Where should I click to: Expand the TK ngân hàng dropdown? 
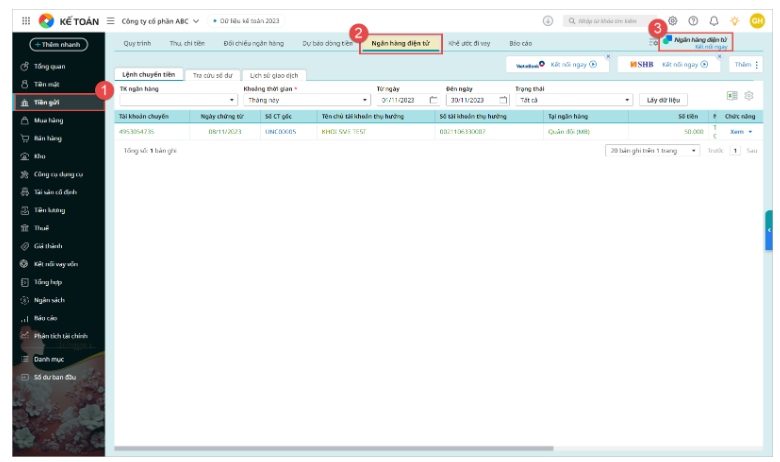point(232,100)
